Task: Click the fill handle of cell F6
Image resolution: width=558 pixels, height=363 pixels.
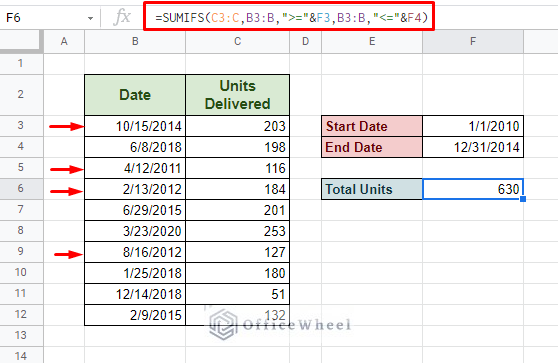Action: pos(523,199)
